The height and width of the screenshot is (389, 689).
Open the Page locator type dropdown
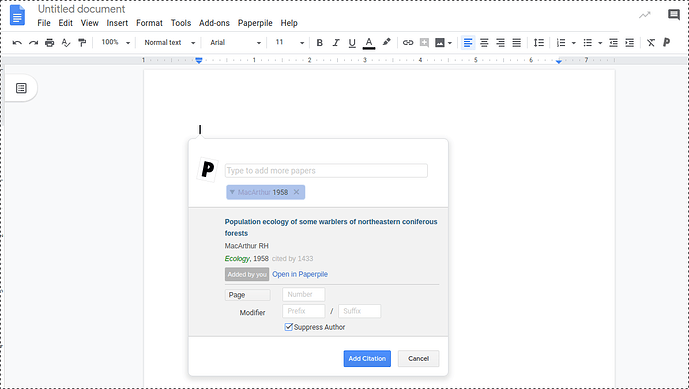tap(247, 295)
